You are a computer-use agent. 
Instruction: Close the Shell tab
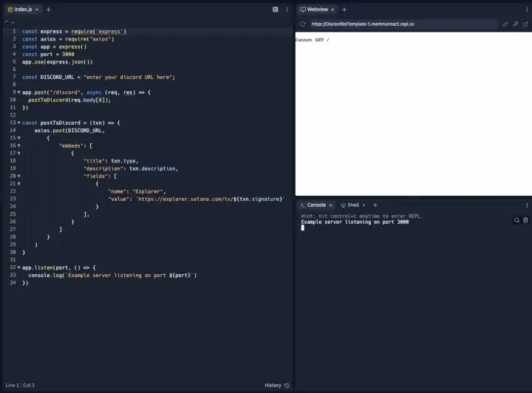coord(364,205)
